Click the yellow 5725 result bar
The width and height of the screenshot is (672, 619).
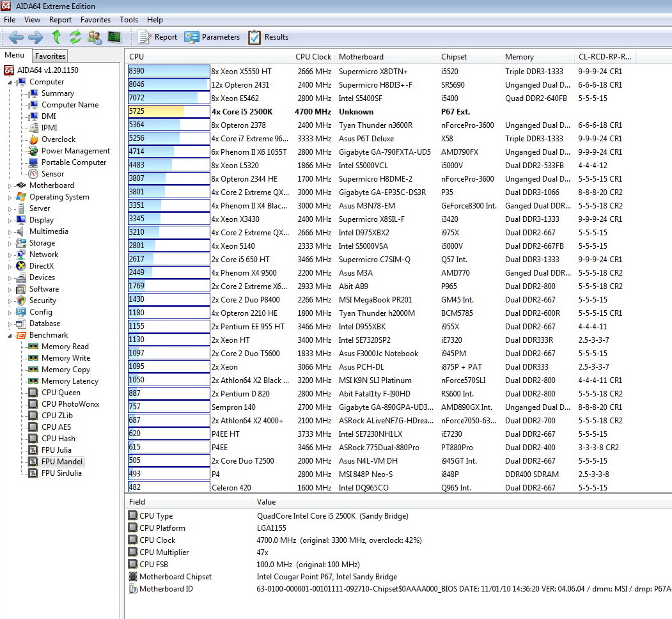169,111
